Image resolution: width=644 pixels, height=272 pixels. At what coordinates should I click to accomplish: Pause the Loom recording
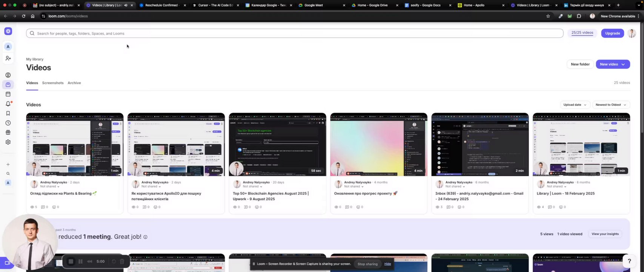click(80, 261)
